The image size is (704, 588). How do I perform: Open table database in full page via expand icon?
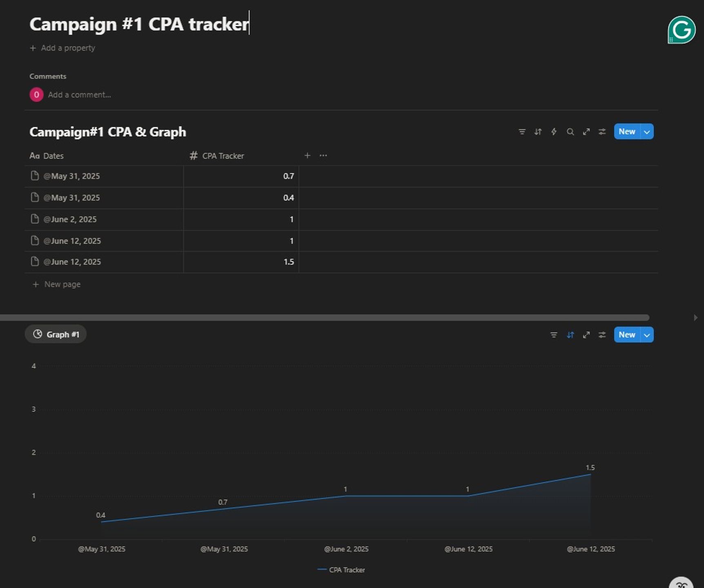pyautogui.click(x=586, y=131)
